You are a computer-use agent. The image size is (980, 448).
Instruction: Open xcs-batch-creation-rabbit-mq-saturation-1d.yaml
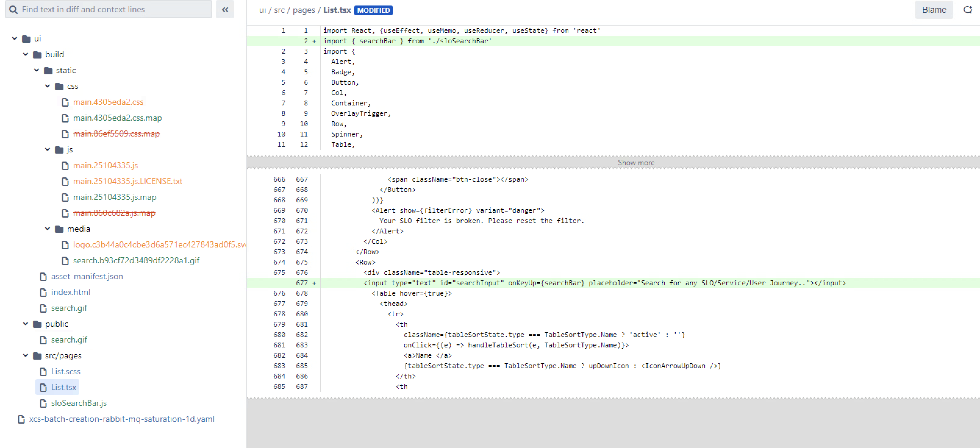[122, 419]
